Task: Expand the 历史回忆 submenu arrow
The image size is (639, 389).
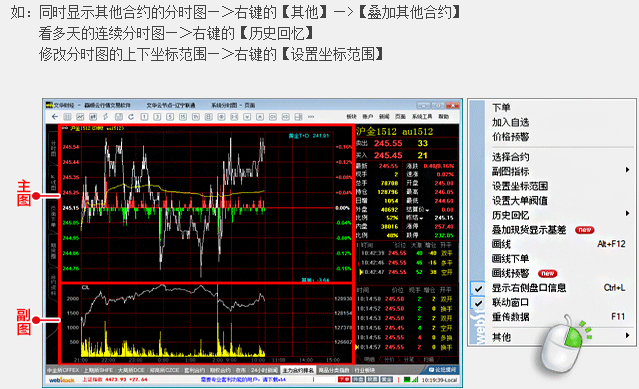Action: (628, 213)
